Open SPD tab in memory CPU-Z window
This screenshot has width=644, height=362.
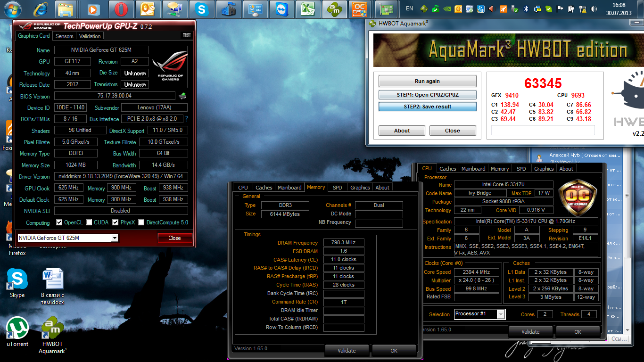(x=338, y=188)
